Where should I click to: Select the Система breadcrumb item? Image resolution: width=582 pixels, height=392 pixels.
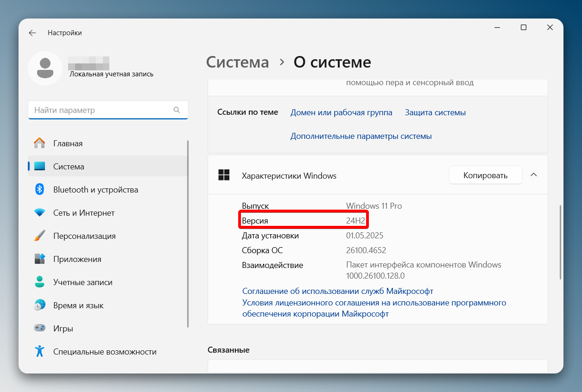[237, 62]
